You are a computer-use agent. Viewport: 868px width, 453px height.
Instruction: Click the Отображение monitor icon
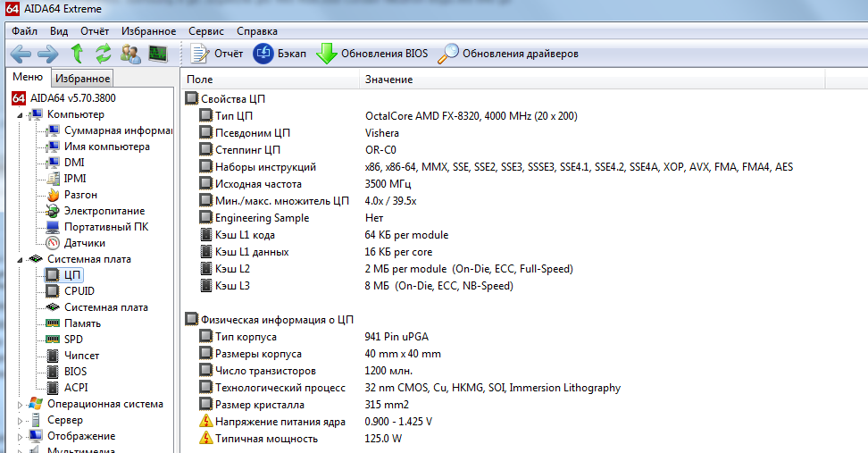pyautogui.click(x=36, y=436)
